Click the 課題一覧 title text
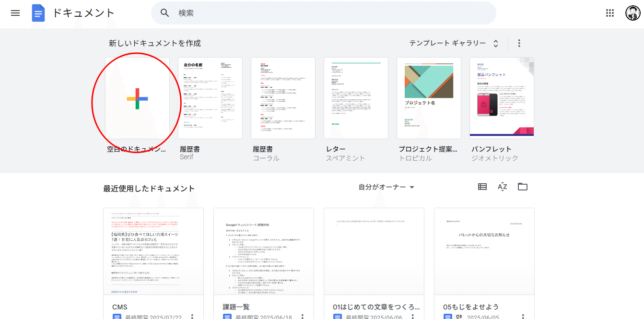 236,307
